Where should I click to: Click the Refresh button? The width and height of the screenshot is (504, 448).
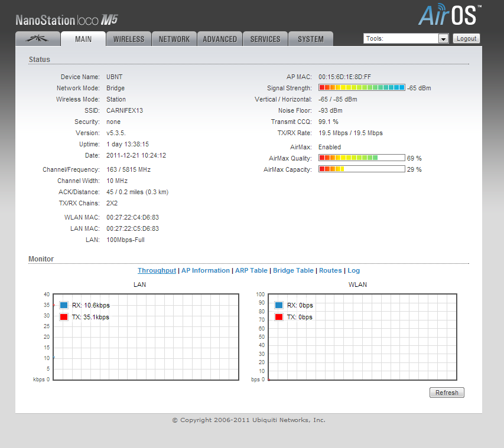point(447,393)
